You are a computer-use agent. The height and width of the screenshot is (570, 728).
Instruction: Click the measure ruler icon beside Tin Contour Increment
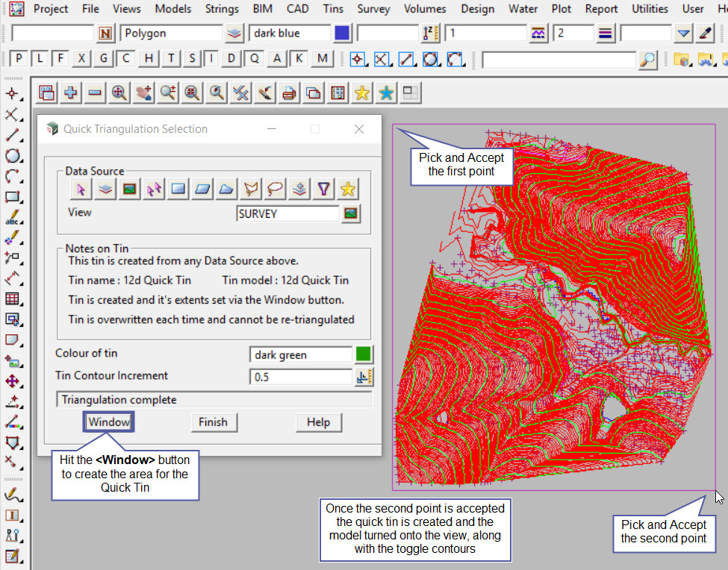[x=364, y=377]
